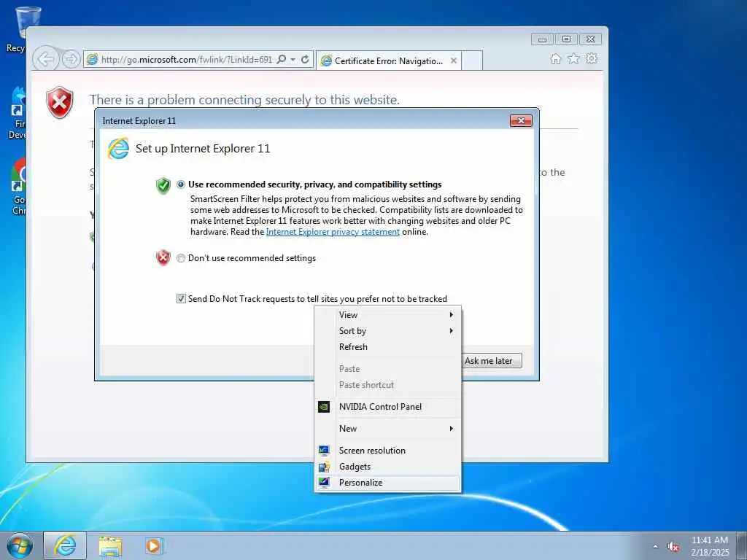This screenshot has width=747, height=560.
Task: Minimize the Internet Explorer window
Action: tap(542, 39)
